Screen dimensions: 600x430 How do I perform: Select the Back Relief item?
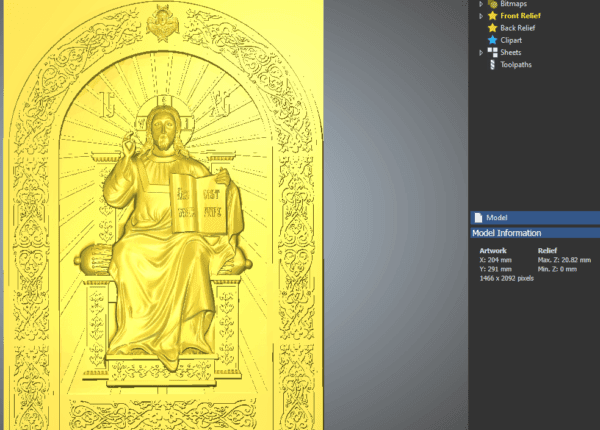coord(517,28)
